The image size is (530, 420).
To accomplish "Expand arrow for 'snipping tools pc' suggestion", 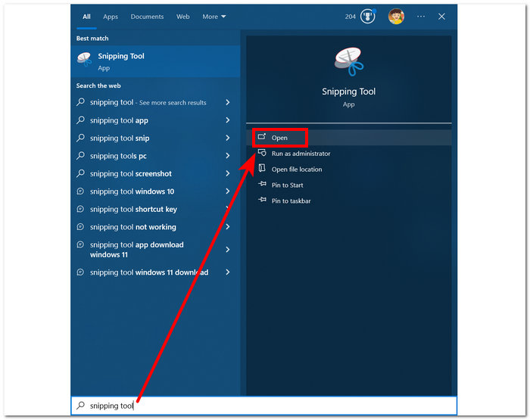I will [228, 155].
